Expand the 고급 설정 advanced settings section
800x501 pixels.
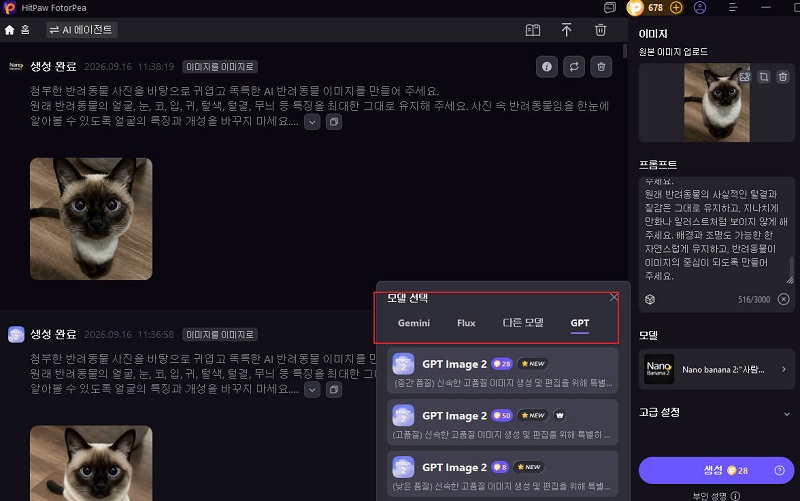click(x=716, y=413)
